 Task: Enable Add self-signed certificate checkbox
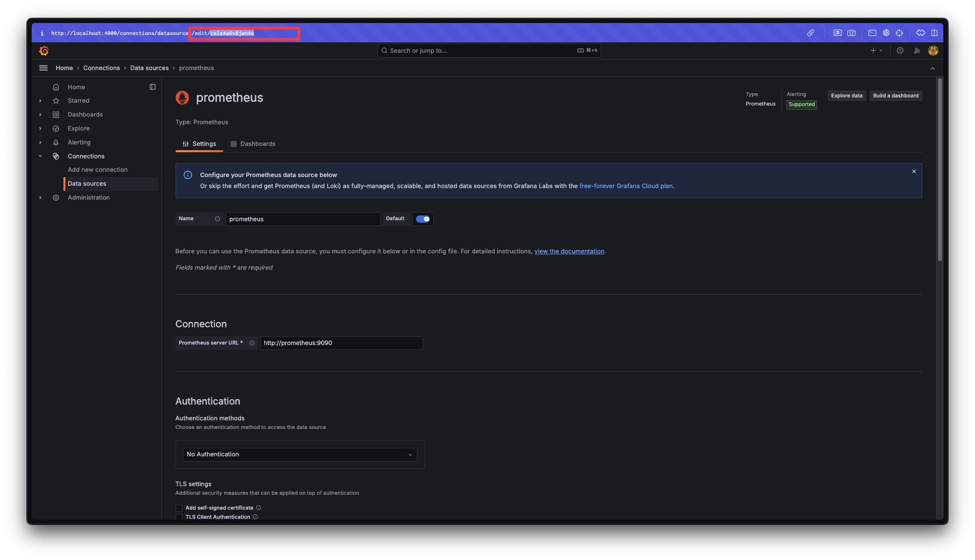pos(179,508)
